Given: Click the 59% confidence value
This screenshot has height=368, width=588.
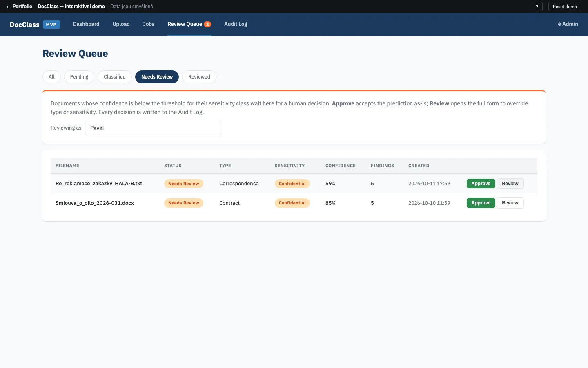Looking at the screenshot, I should [330, 184].
